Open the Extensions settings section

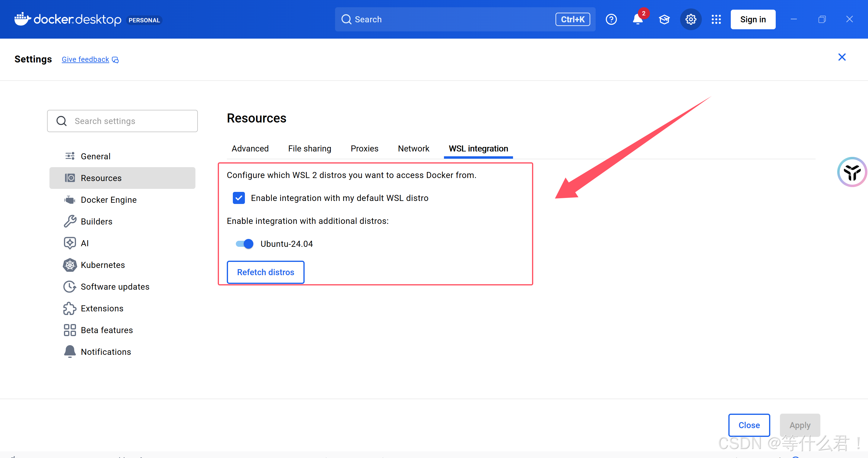pyautogui.click(x=102, y=308)
